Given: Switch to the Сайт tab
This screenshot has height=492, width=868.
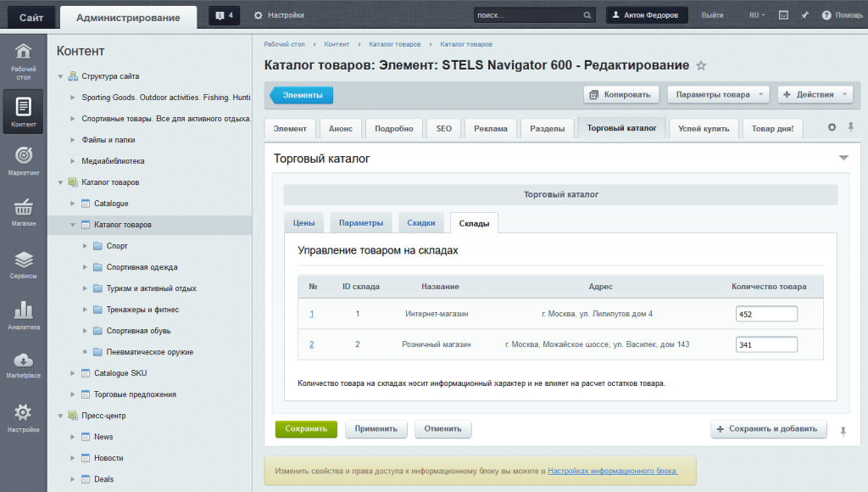Looking at the screenshot, I should (x=31, y=18).
